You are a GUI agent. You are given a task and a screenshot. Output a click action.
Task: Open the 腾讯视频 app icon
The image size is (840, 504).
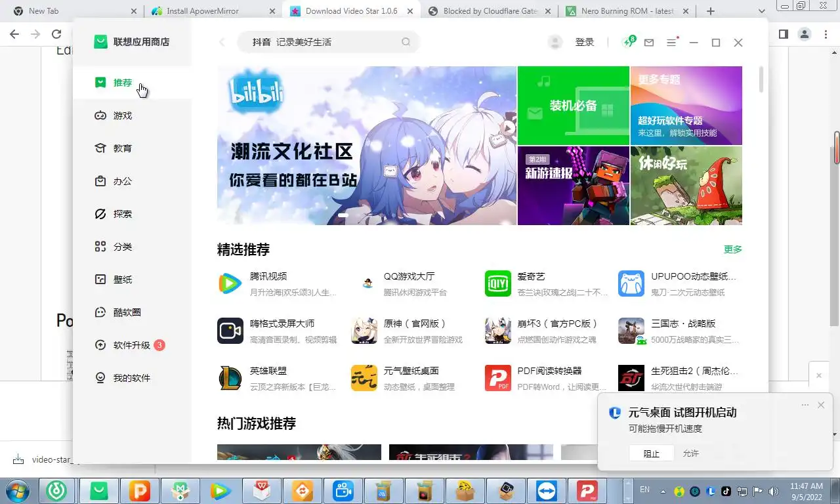[230, 283]
